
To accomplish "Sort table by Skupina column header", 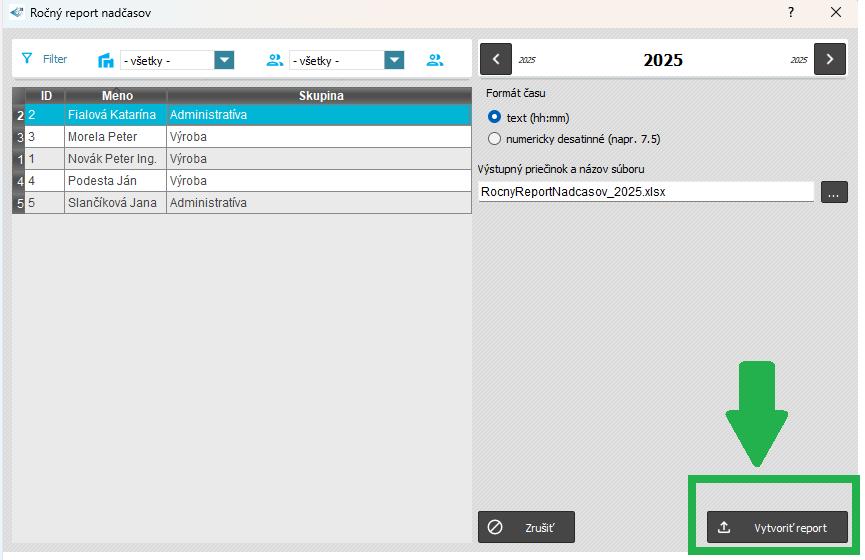I will (320, 96).
